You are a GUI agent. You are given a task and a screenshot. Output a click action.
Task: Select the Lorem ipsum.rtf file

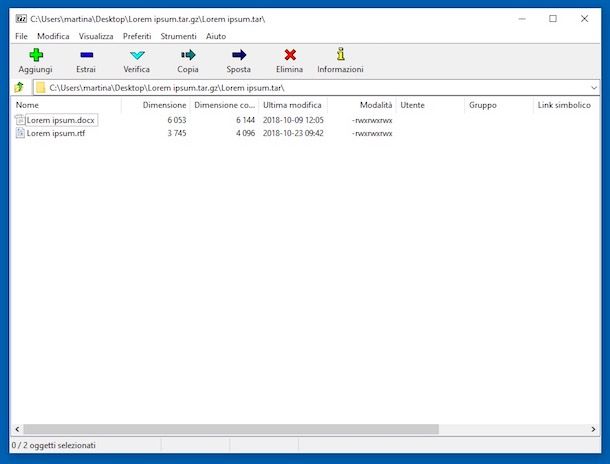(x=58, y=133)
